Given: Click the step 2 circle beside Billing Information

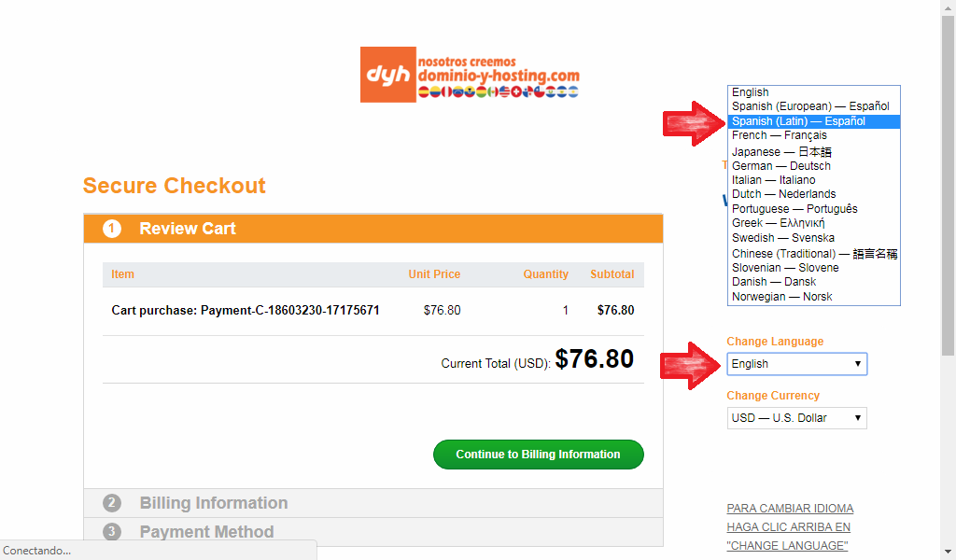Looking at the screenshot, I should 112,503.
